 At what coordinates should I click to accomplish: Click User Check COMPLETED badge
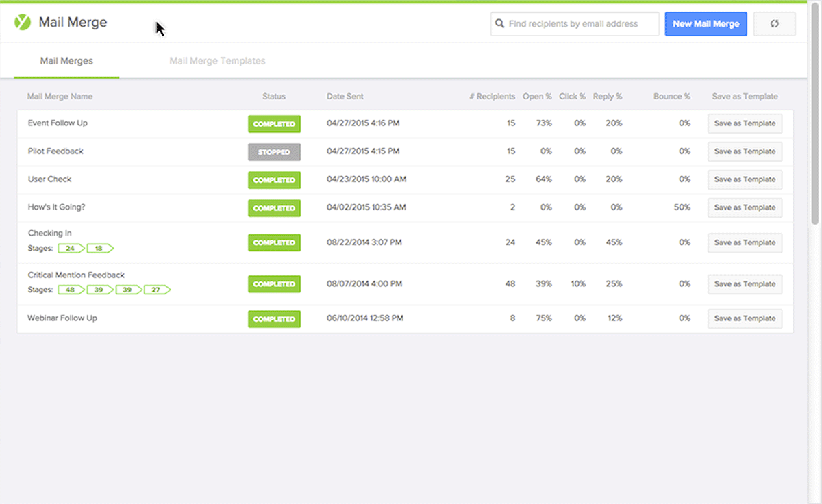point(274,180)
